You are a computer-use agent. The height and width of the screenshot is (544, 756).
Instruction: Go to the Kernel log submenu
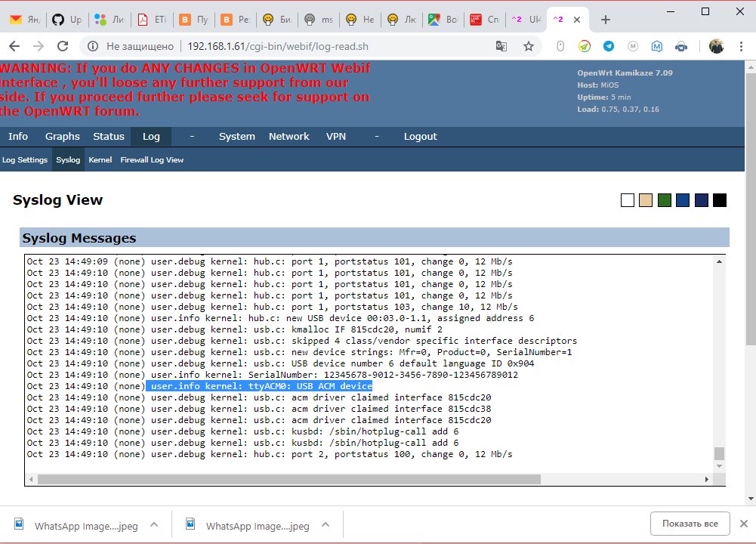tap(100, 160)
